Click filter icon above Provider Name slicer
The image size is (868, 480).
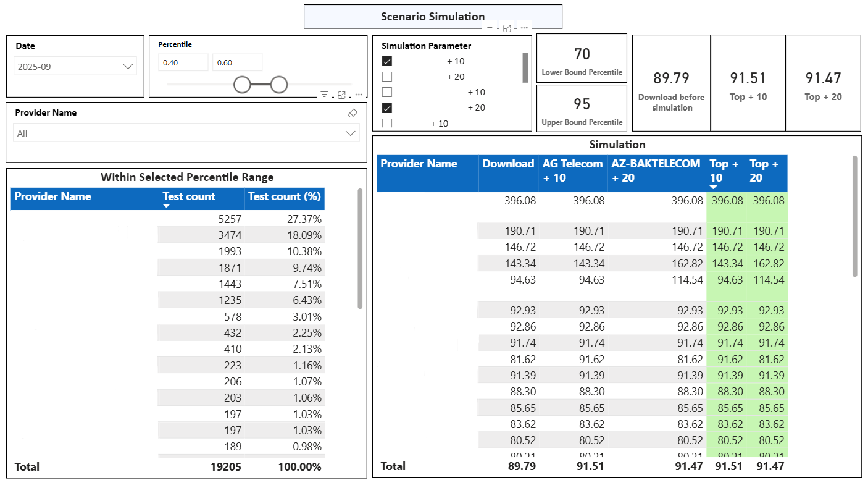324,95
